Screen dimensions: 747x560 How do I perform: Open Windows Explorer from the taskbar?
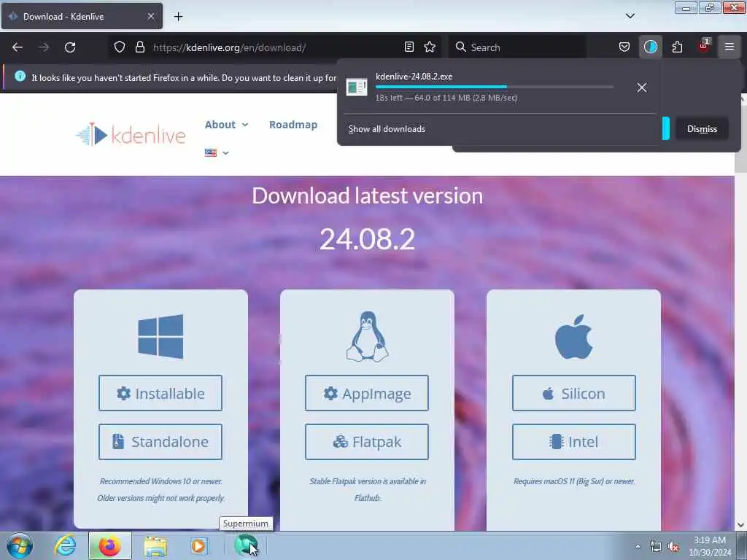coord(155,546)
